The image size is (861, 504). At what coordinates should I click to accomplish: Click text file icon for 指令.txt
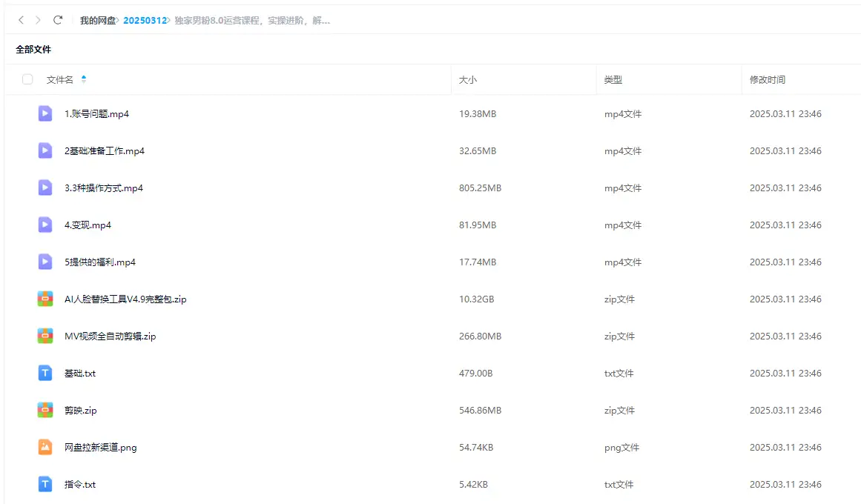45,484
